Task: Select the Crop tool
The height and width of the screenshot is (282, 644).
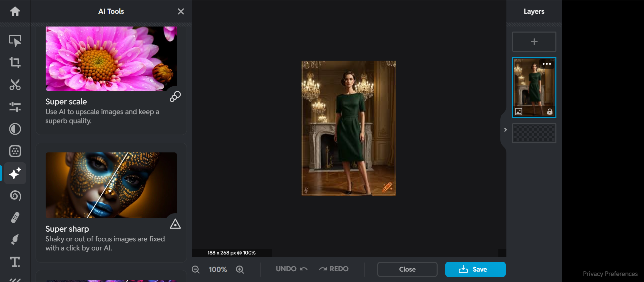Action: pyautogui.click(x=15, y=62)
